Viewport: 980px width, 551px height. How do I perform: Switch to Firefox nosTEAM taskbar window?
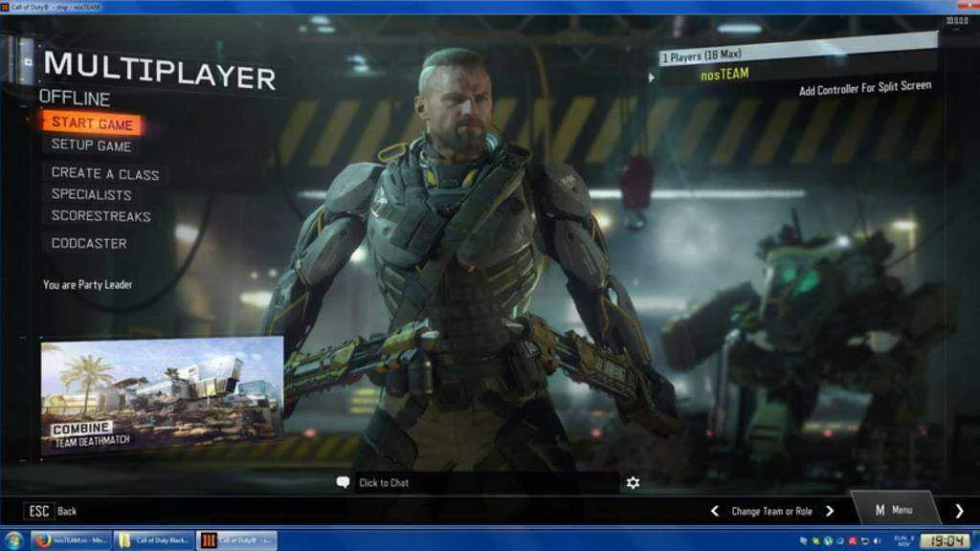pos(71,540)
